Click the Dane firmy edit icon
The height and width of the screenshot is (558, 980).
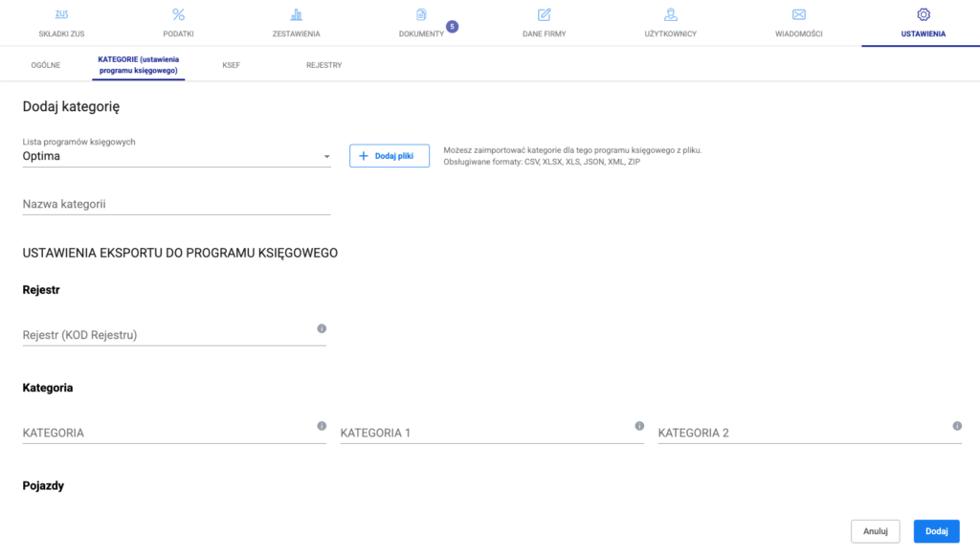pyautogui.click(x=544, y=14)
